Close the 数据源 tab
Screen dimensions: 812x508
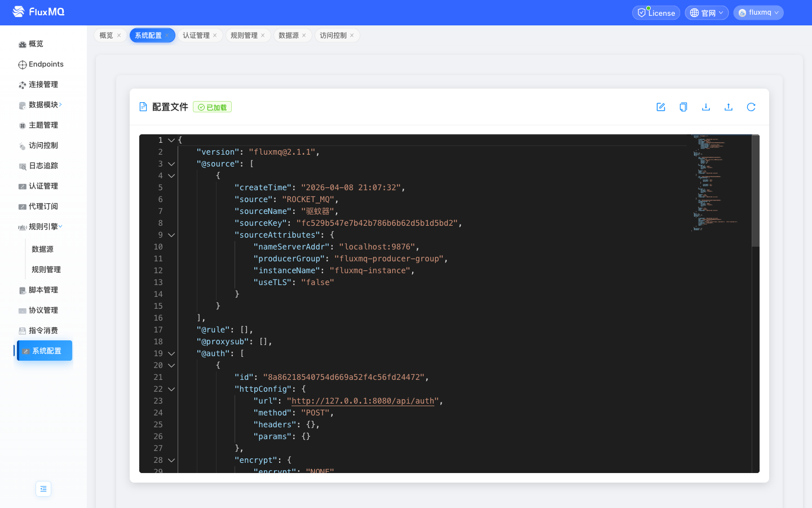point(304,35)
